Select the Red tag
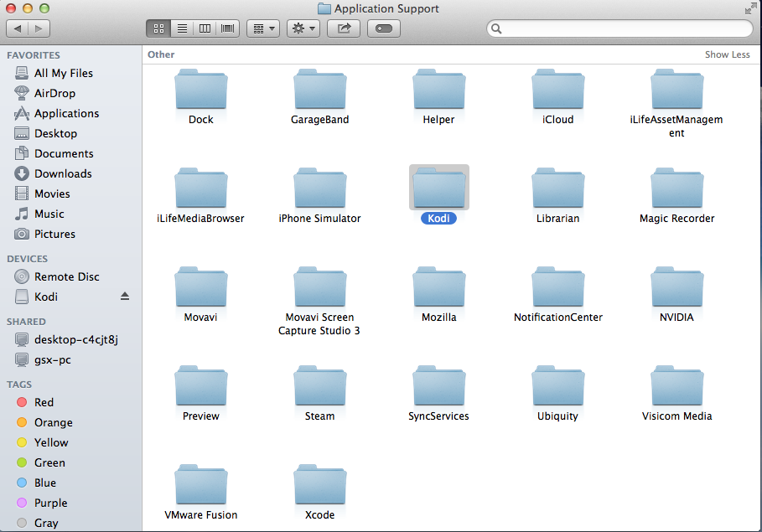 pyautogui.click(x=44, y=402)
